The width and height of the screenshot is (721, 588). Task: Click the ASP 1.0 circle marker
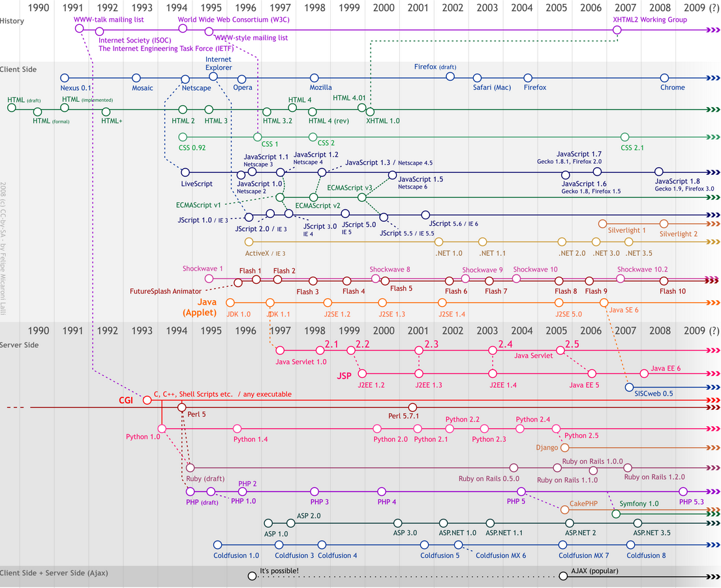click(269, 523)
